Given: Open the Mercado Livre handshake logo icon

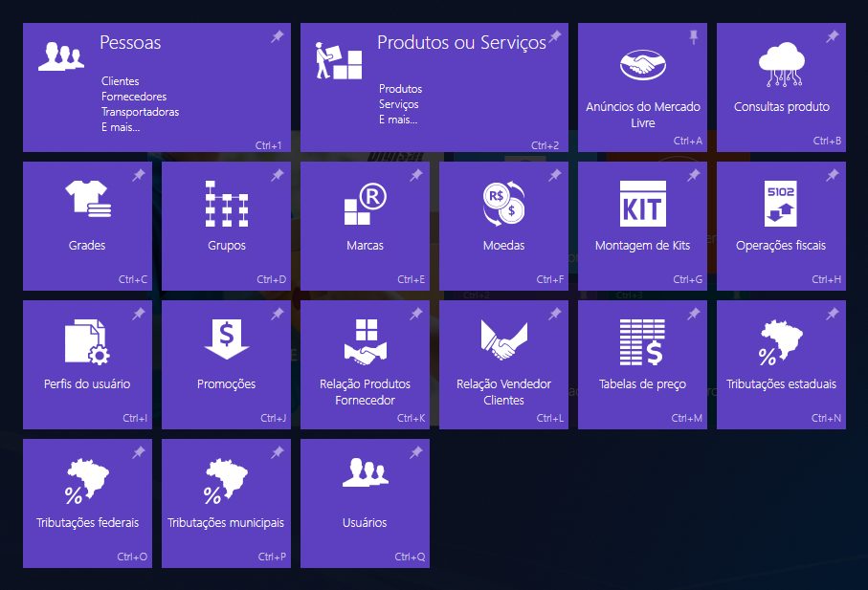Looking at the screenshot, I should (643, 65).
